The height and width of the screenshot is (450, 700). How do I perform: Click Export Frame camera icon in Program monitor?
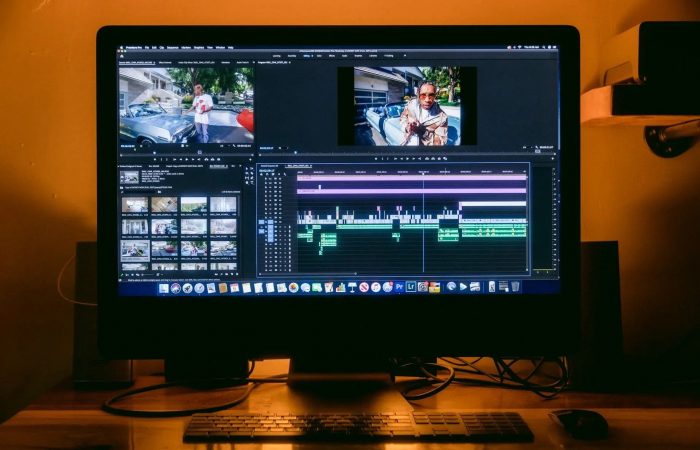point(439,158)
